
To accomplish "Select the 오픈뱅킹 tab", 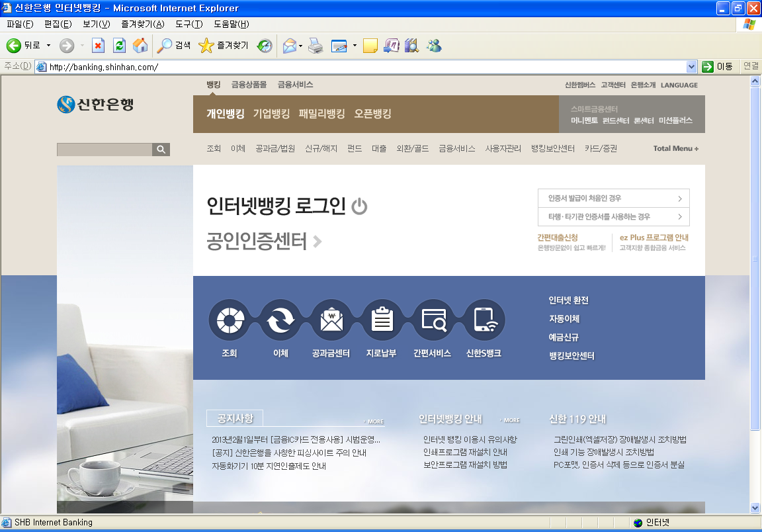I will click(x=373, y=114).
